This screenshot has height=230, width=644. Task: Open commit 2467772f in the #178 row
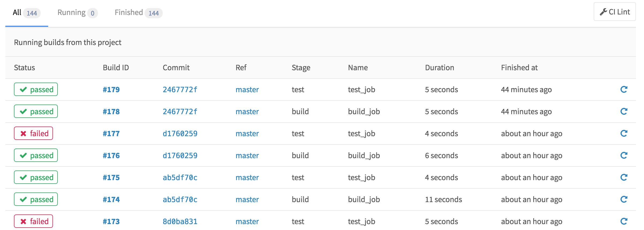point(180,112)
